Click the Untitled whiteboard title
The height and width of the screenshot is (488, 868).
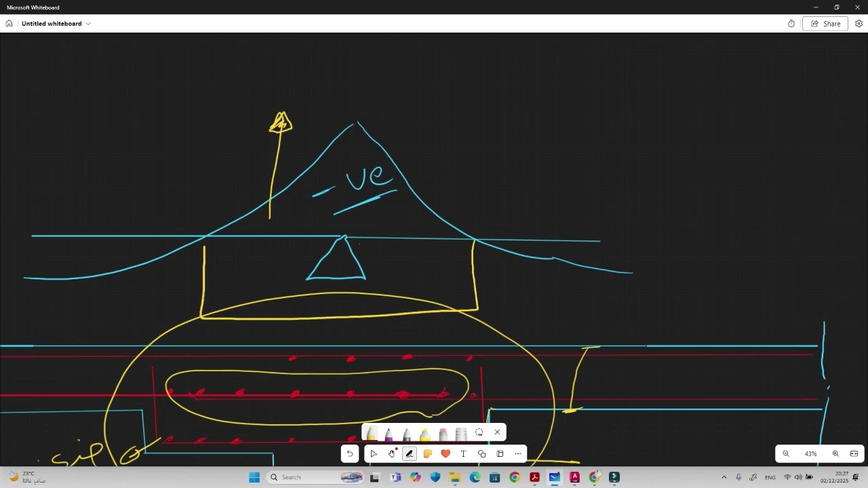[52, 24]
